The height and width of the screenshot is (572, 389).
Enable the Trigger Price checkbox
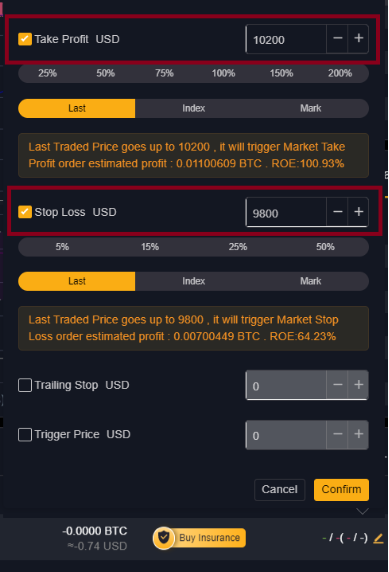pyautogui.click(x=25, y=434)
